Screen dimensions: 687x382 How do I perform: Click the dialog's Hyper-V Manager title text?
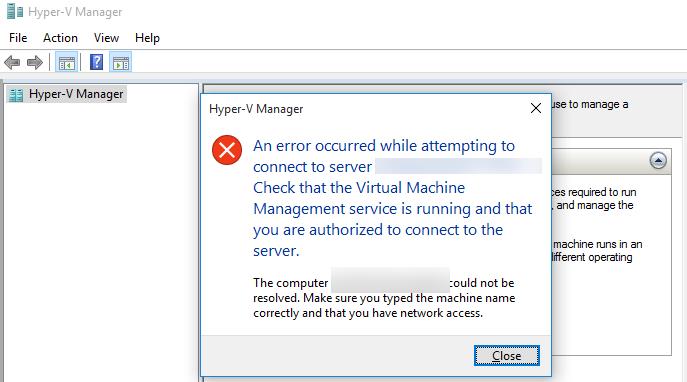(x=256, y=109)
